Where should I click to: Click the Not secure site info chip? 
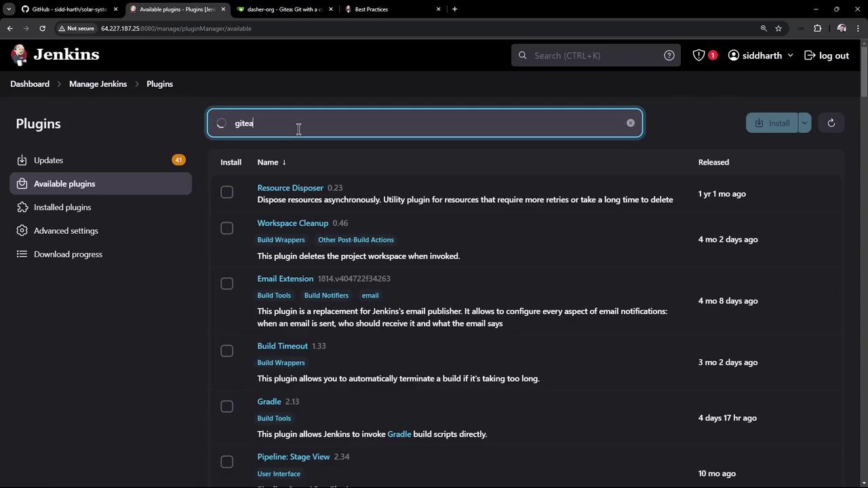76,28
